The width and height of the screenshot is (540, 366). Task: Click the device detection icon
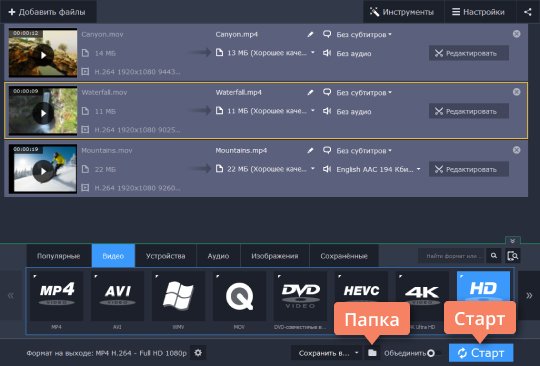[513, 256]
